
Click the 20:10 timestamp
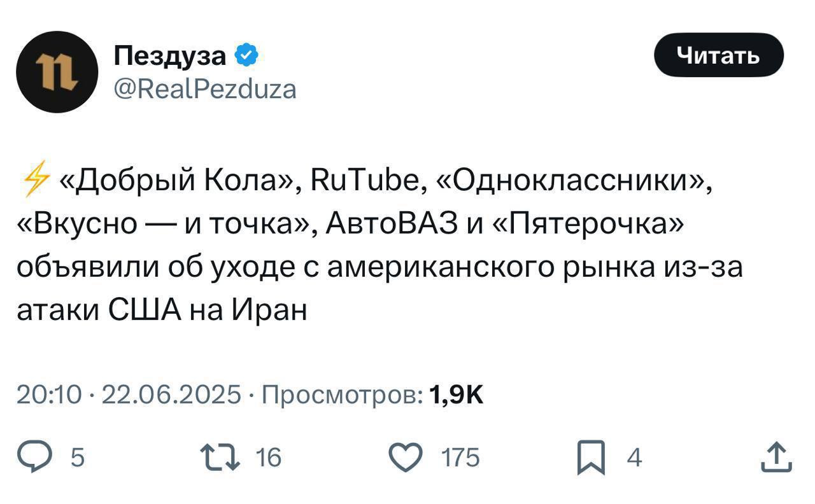(49, 395)
